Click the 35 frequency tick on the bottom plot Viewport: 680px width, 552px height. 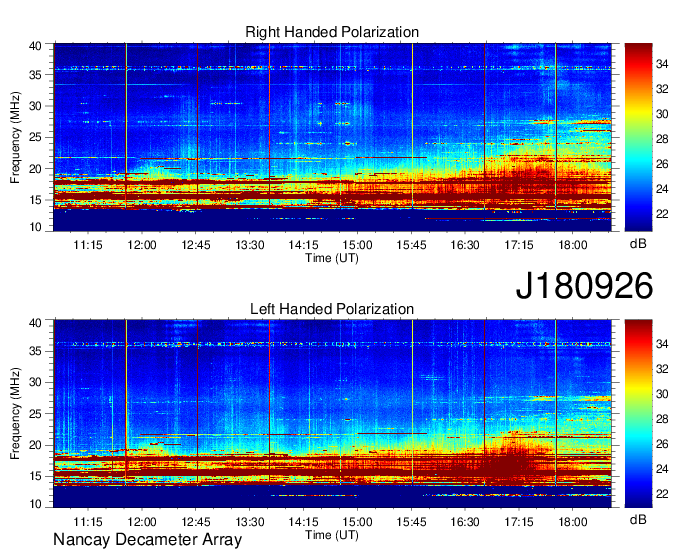(x=35, y=351)
